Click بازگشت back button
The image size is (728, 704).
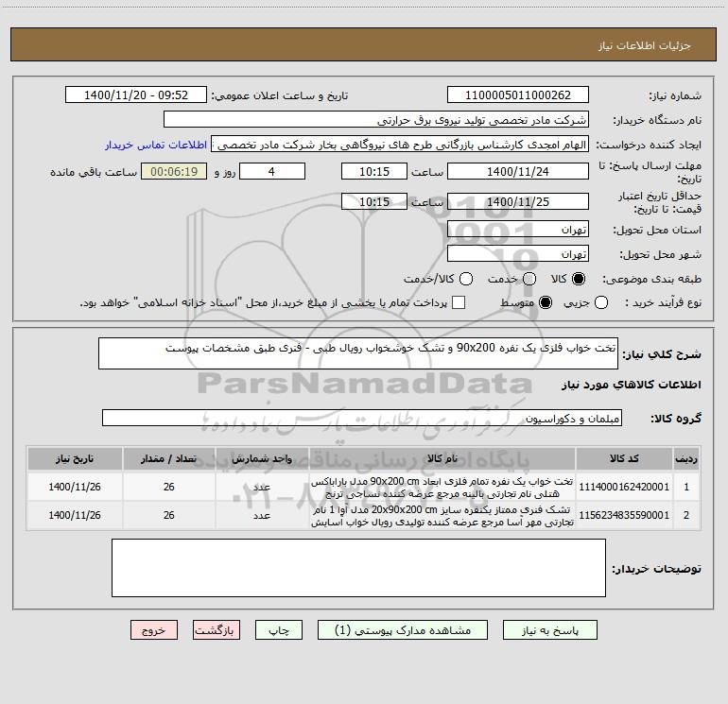tap(217, 630)
